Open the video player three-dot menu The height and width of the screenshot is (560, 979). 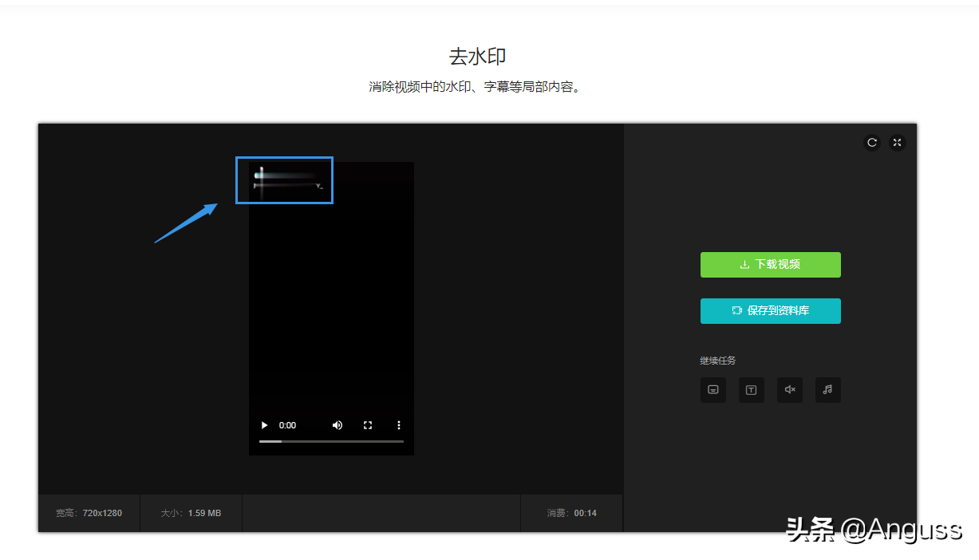point(399,425)
